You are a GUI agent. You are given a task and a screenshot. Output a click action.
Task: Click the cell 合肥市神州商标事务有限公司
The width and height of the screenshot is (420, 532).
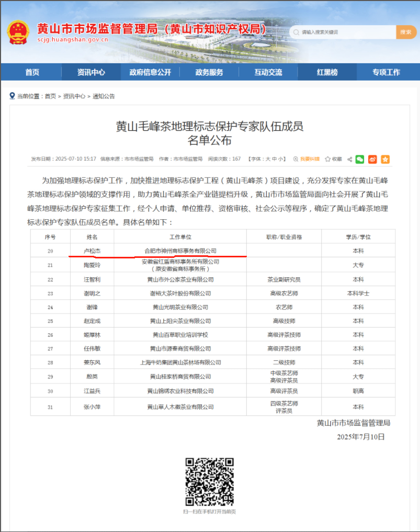tap(180, 251)
